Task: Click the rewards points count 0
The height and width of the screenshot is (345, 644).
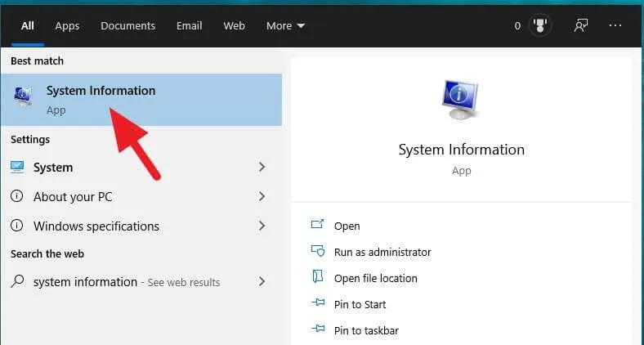Action: pos(517,26)
